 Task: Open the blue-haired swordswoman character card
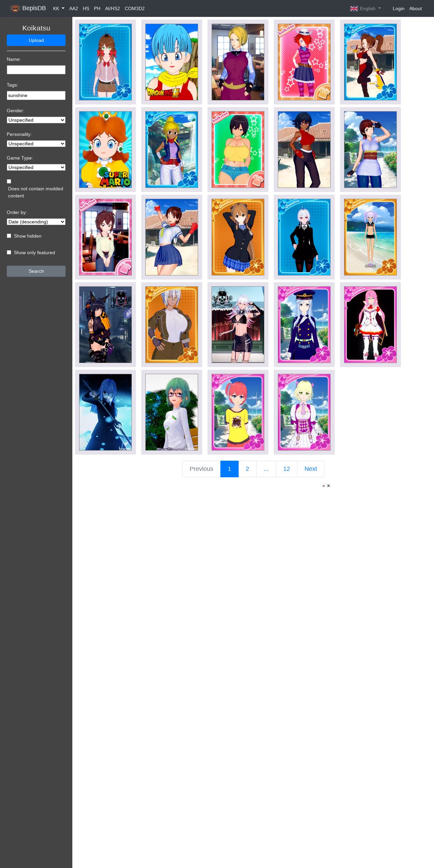105,412
